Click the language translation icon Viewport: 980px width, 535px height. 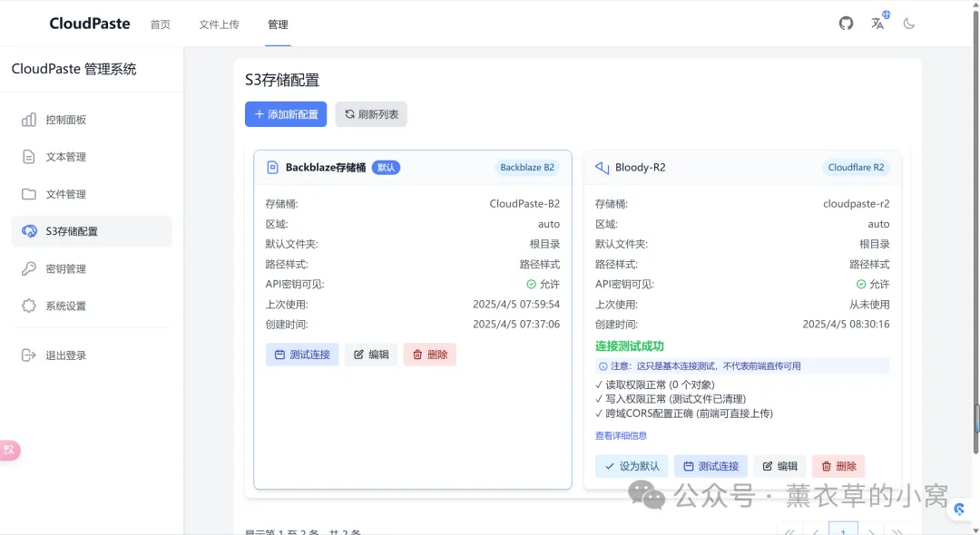point(878,24)
